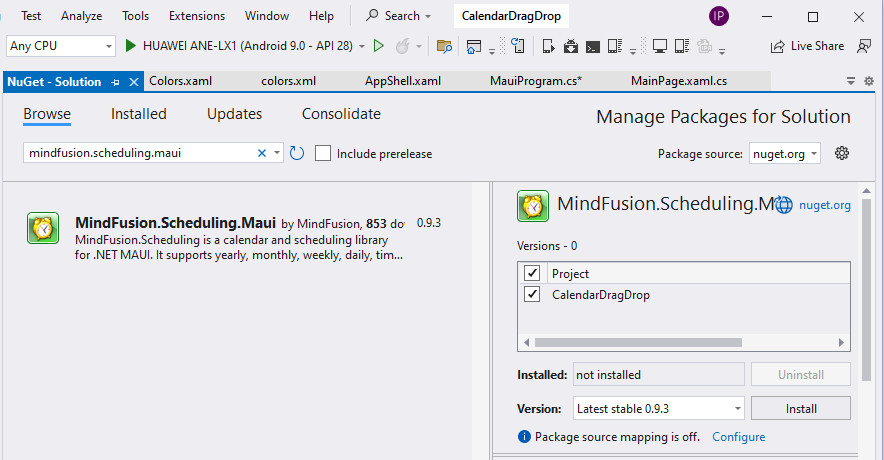Select the Consolidate tab
Screen dimensions: 884x460
coord(341,114)
